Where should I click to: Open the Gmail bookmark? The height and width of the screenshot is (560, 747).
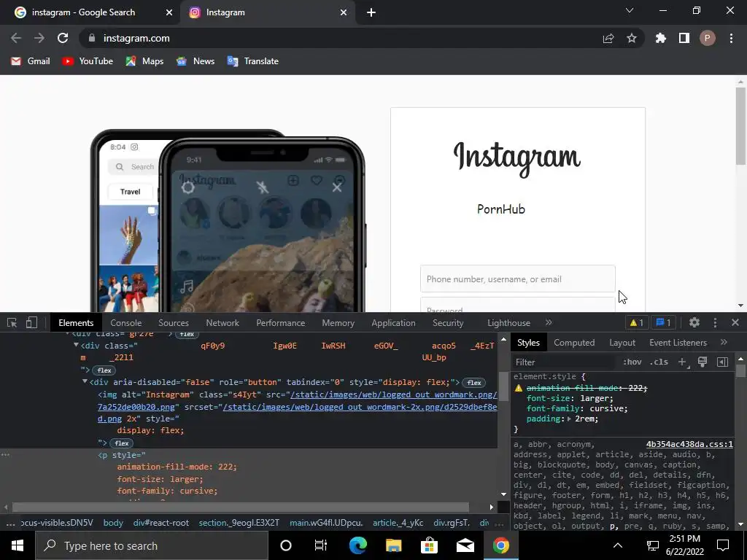pos(31,61)
